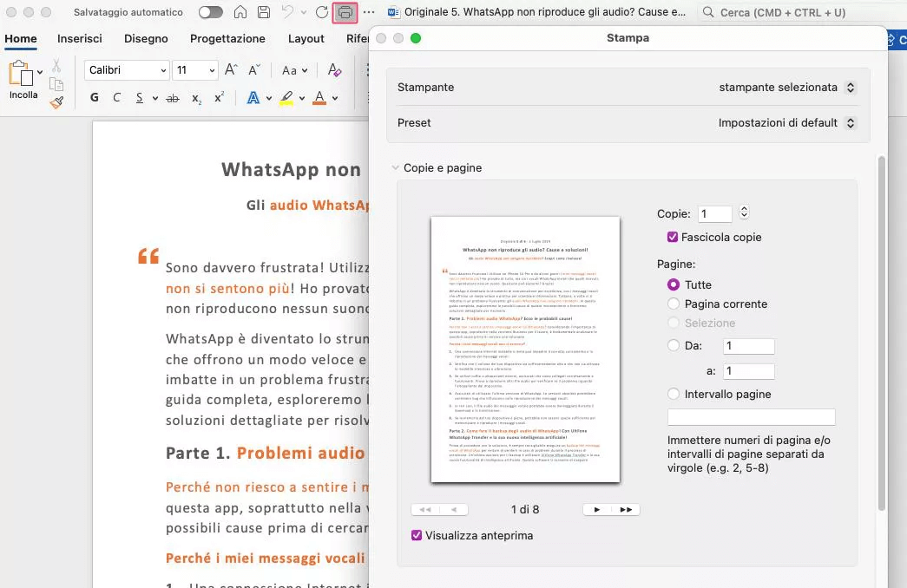The height and width of the screenshot is (588, 907).
Task: Undo the last action
Action: point(287,11)
